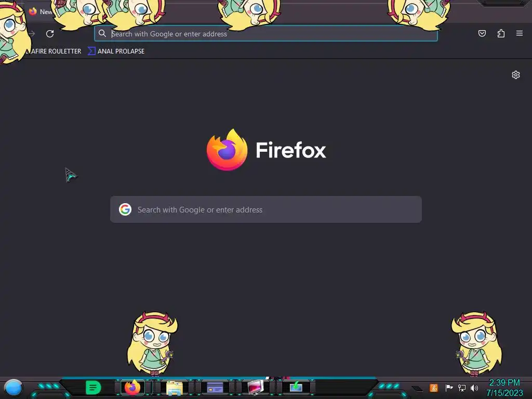The image size is (532, 399).
Task: Open the Start orb button
Action: tap(13, 388)
